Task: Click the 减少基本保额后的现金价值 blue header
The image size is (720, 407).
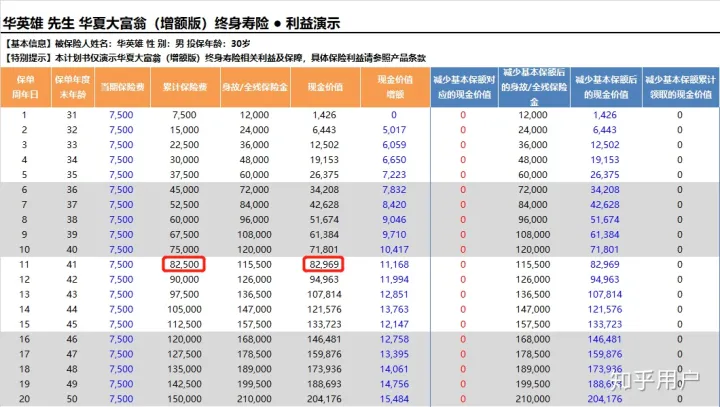Action: pyautogui.click(x=606, y=87)
